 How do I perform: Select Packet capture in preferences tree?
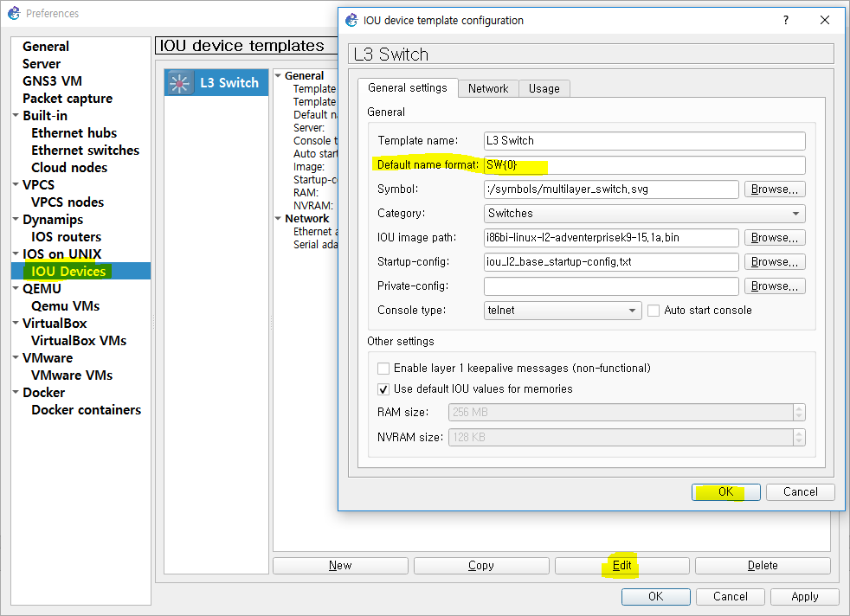coord(68,99)
